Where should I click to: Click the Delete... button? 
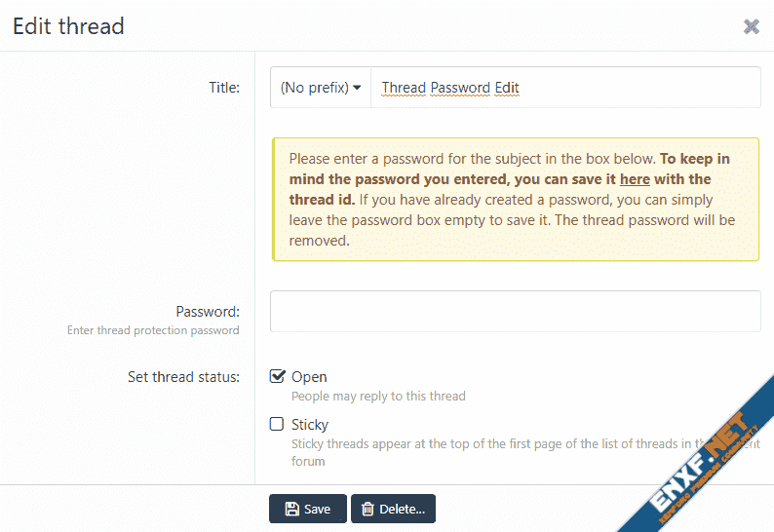click(393, 509)
